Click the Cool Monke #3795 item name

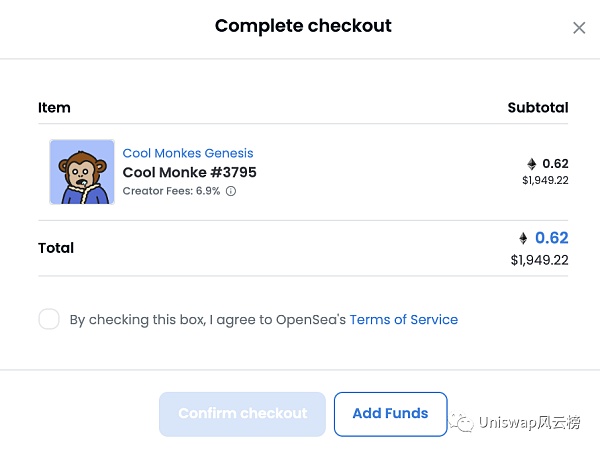point(189,172)
